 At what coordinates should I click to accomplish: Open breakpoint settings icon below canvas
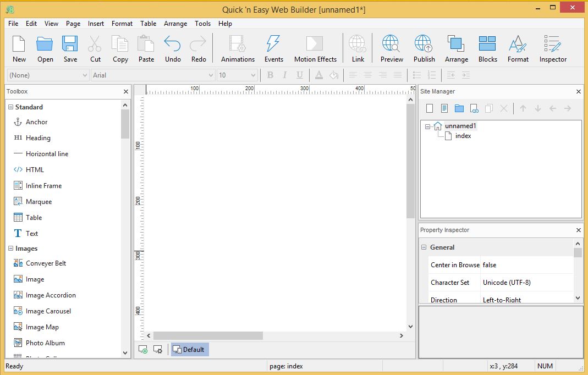pos(158,350)
